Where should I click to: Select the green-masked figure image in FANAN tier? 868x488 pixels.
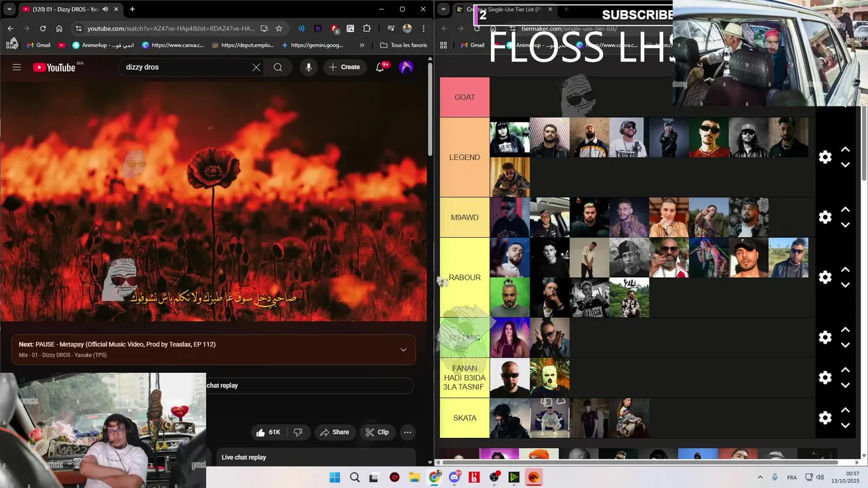pos(550,378)
